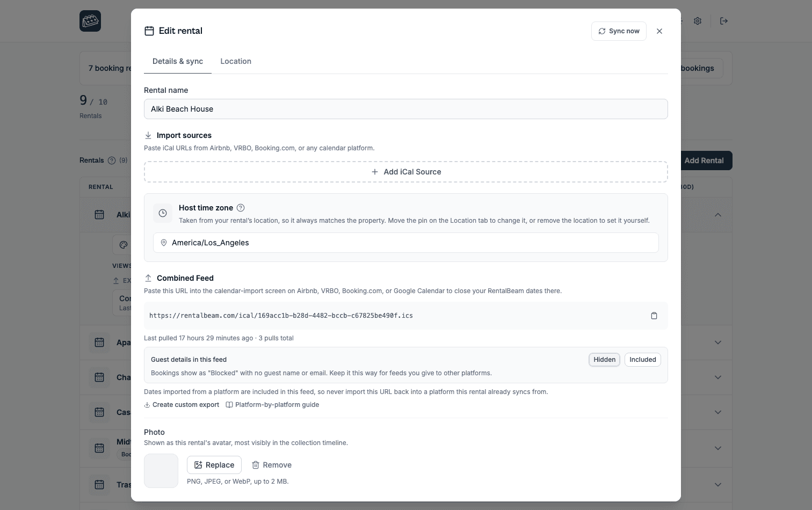Click the Host time zone help icon
Image resolution: width=812 pixels, height=510 pixels.
[x=241, y=208]
